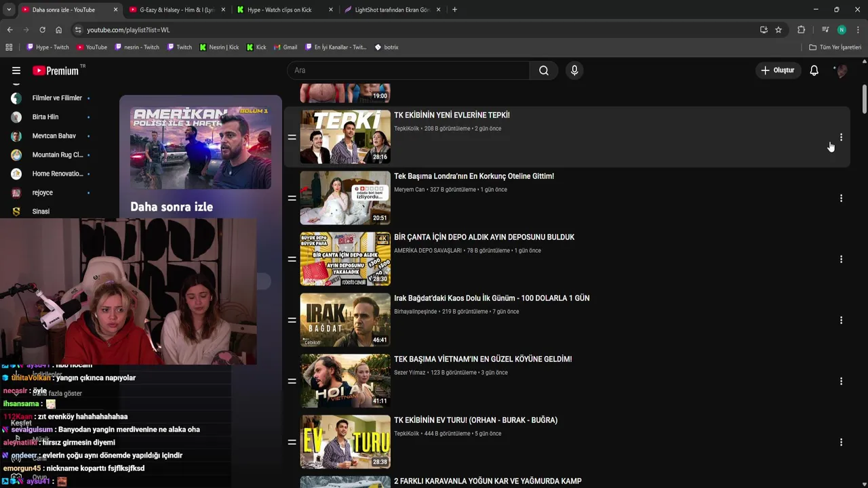Close the G-Eazy & Halsey tab
This screenshot has width=868, height=488.
(x=223, y=9)
